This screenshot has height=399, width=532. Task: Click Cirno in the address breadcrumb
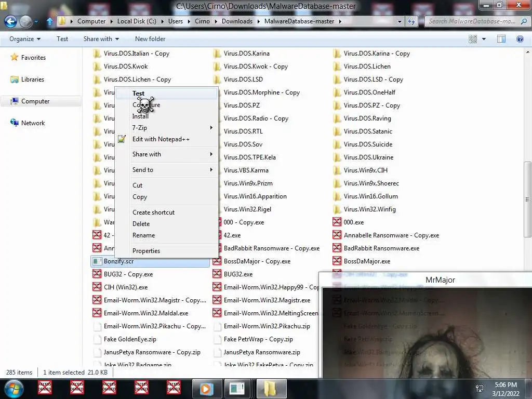[x=202, y=21]
